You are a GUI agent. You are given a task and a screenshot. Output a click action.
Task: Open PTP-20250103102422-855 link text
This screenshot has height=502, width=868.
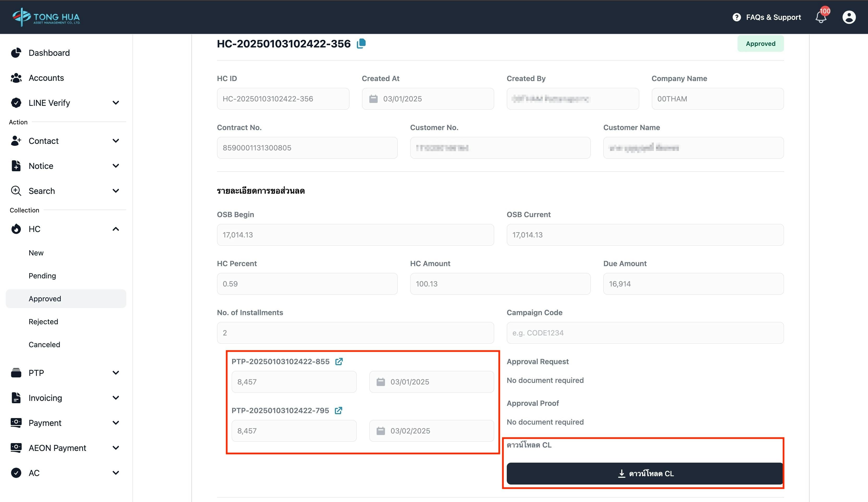(280, 362)
